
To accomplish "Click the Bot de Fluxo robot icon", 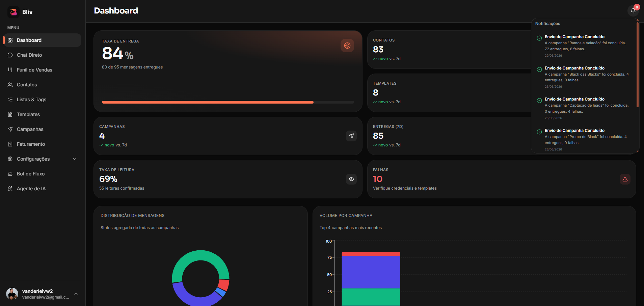I will pos(10,174).
